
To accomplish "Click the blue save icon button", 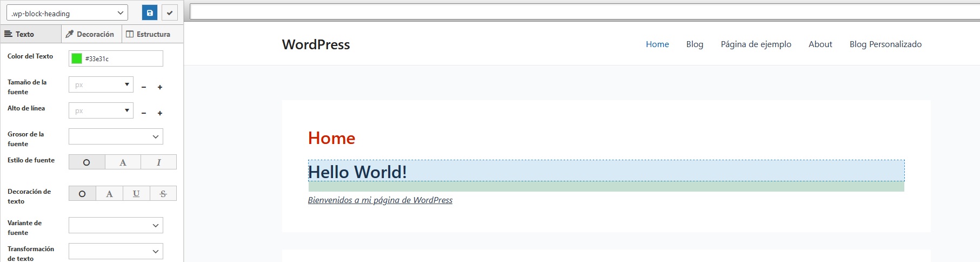I will coord(150,13).
